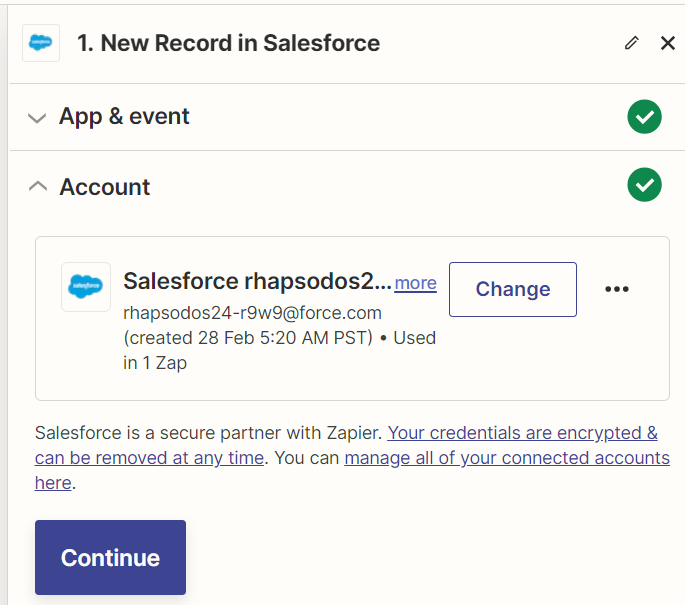Open 'manage all of your connected accounts' link
The image size is (685, 605).
coord(507,458)
